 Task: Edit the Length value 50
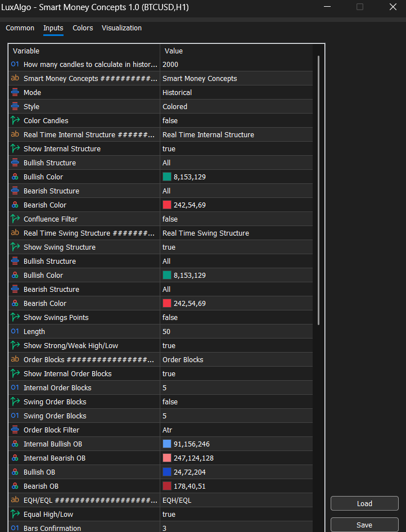click(x=236, y=331)
